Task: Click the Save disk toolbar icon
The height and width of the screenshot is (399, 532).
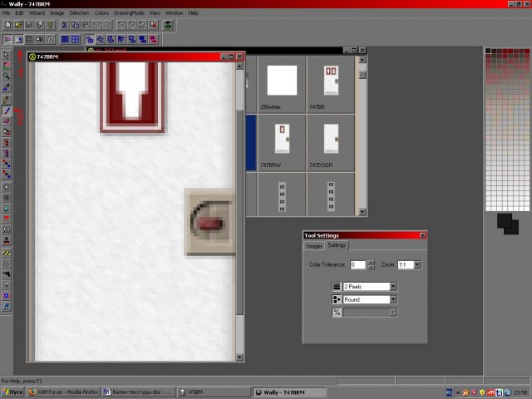Action: 29,25
